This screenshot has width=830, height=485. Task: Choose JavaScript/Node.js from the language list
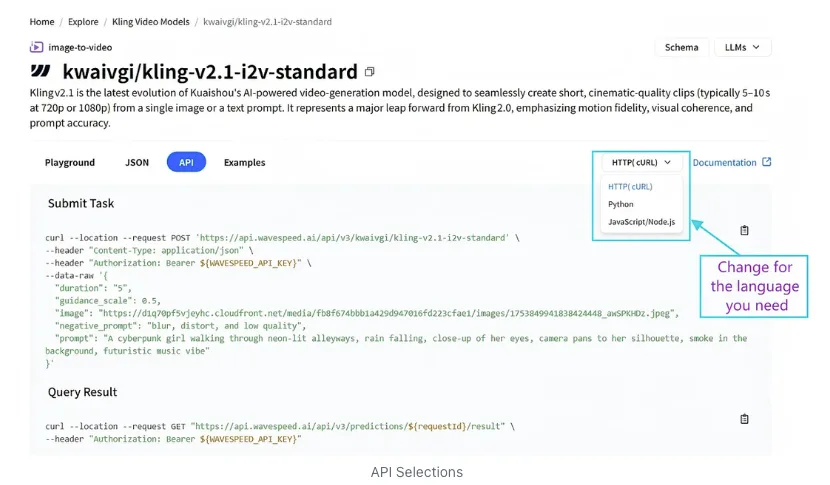coord(641,222)
